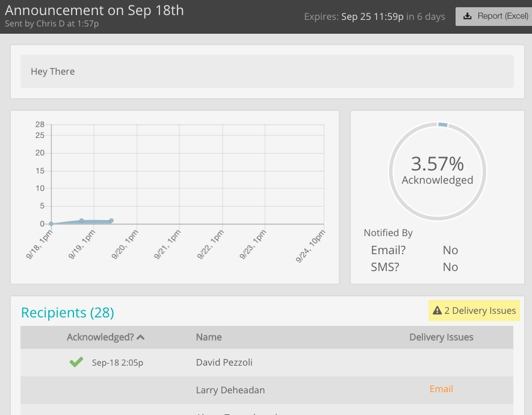Open the 2 Delivery Issues warning
Screen dimensions: 532x415
pyautogui.click(x=474, y=310)
